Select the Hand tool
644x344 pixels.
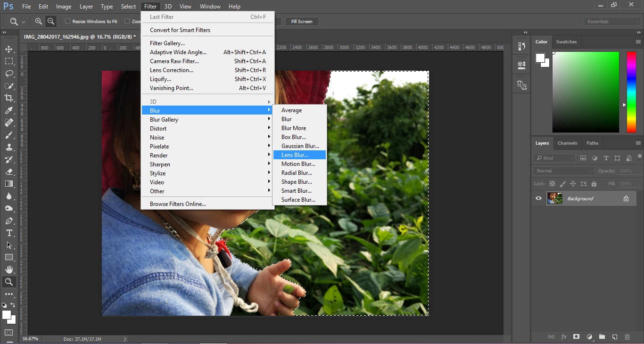(x=9, y=270)
